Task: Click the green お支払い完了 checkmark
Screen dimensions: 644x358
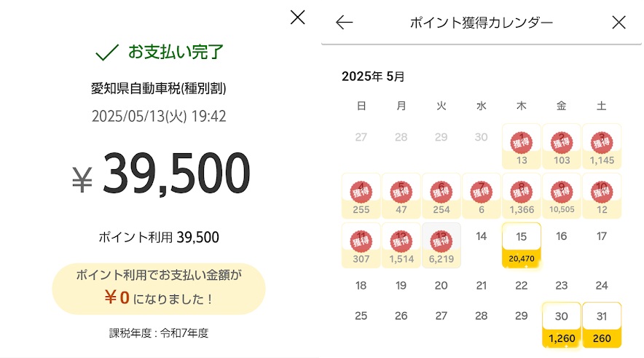Action: pyautogui.click(x=107, y=52)
